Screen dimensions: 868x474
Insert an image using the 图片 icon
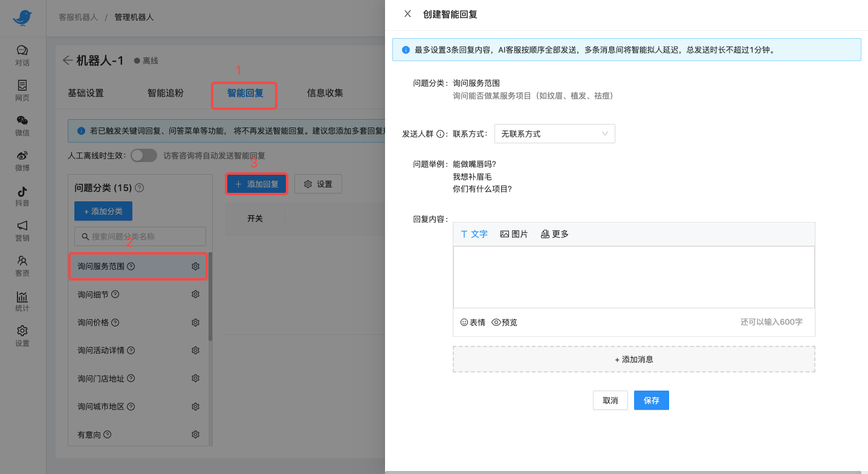pos(514,234)
